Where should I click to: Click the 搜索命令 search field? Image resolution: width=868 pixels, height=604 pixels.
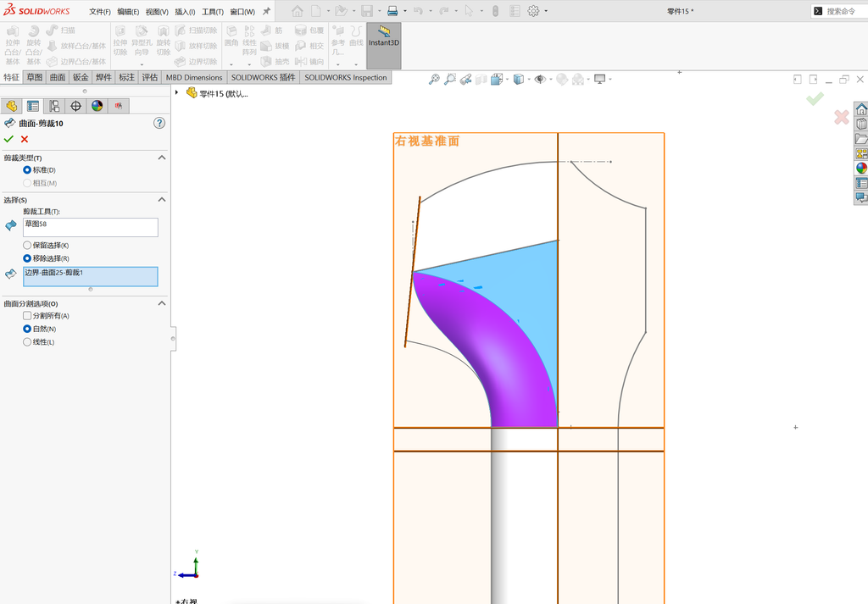click(840, 11)
